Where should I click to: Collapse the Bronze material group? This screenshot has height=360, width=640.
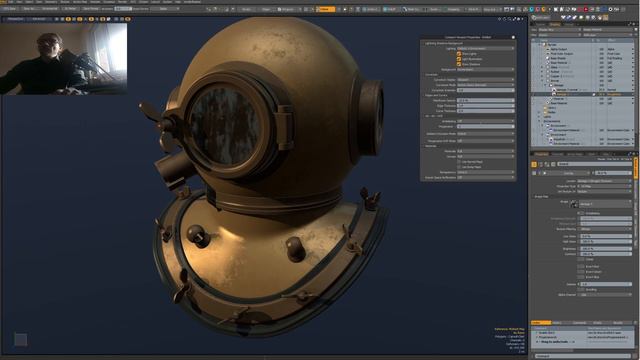[542, 80]
